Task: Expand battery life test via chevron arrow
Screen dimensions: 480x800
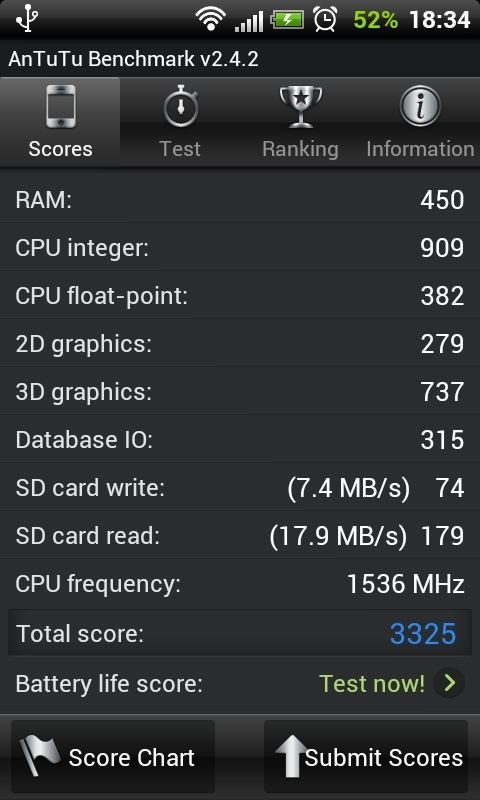Action: pyautogui.click(x=449, y=683)
